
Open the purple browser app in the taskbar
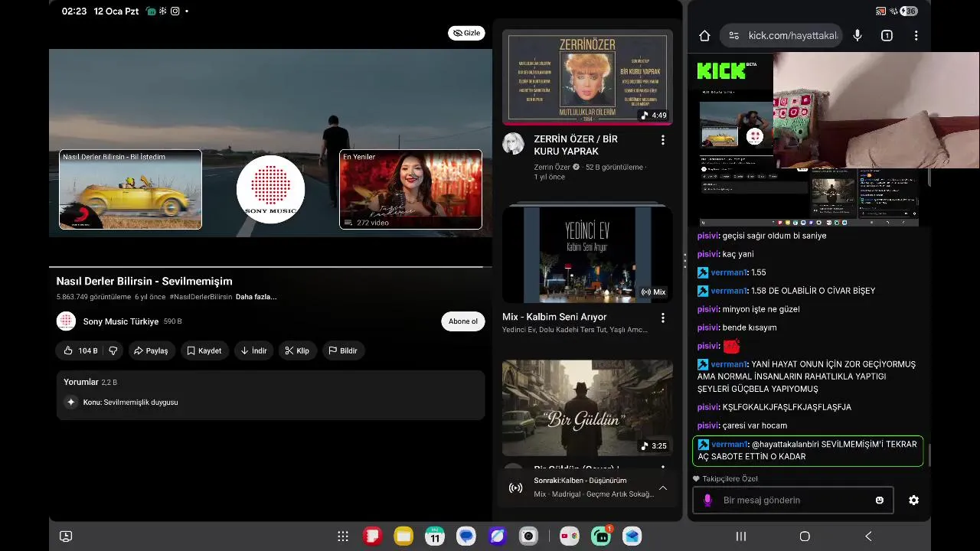pos(498,536)
